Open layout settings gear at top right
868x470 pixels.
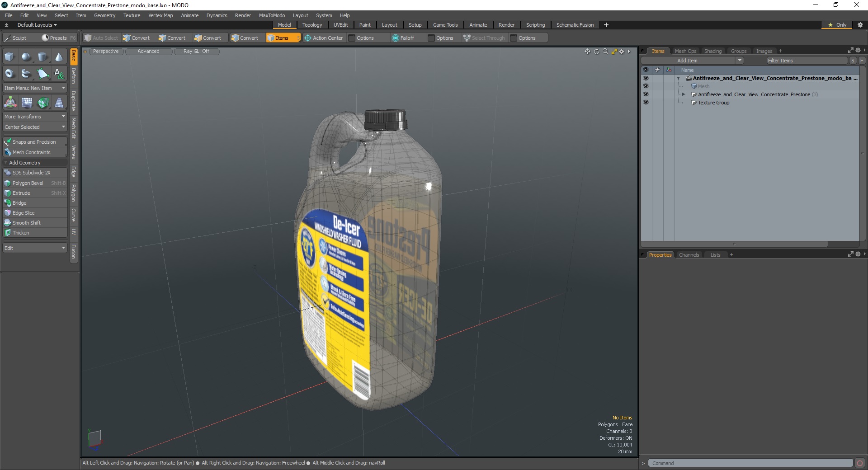click(860, 25)
